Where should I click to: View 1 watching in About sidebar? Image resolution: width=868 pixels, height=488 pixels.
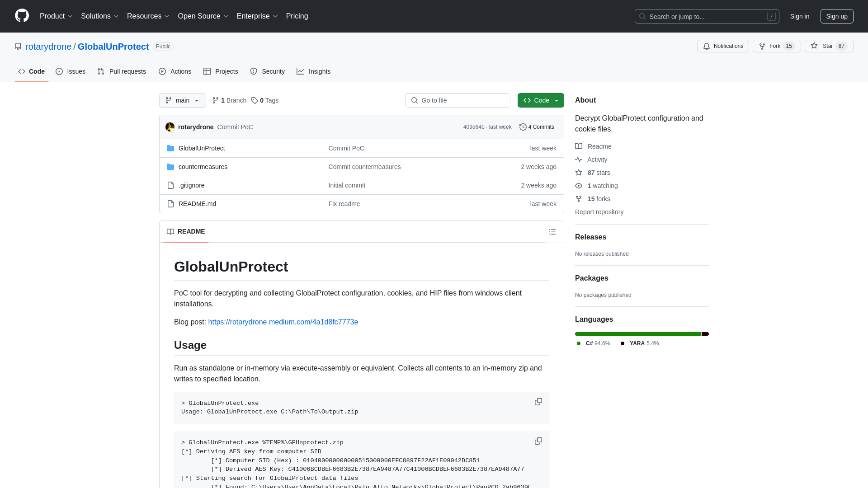(596, 186)
